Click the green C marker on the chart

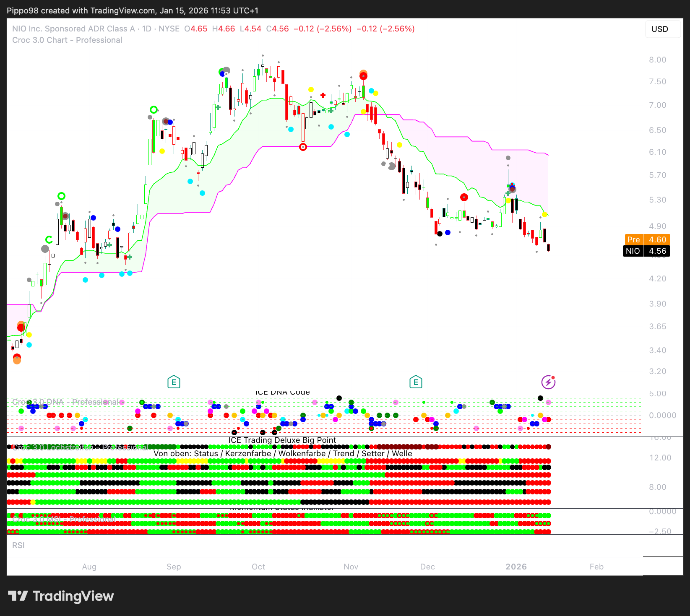coord(49,240)
